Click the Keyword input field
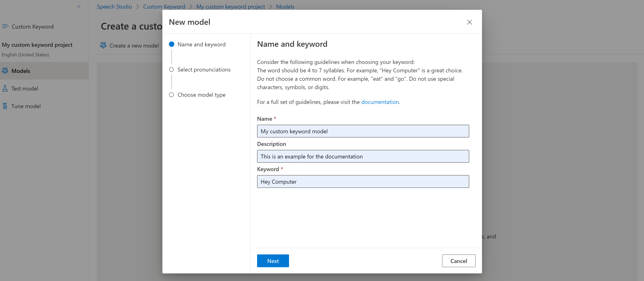Viewport: 644px width, 281px height. click(363, 181)
